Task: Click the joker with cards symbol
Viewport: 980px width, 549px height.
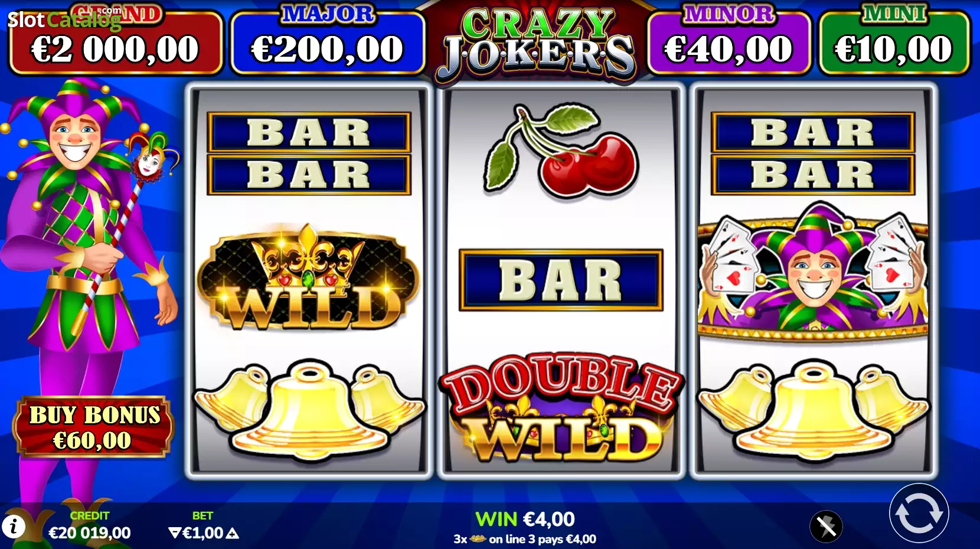Action: click(812, 273)
